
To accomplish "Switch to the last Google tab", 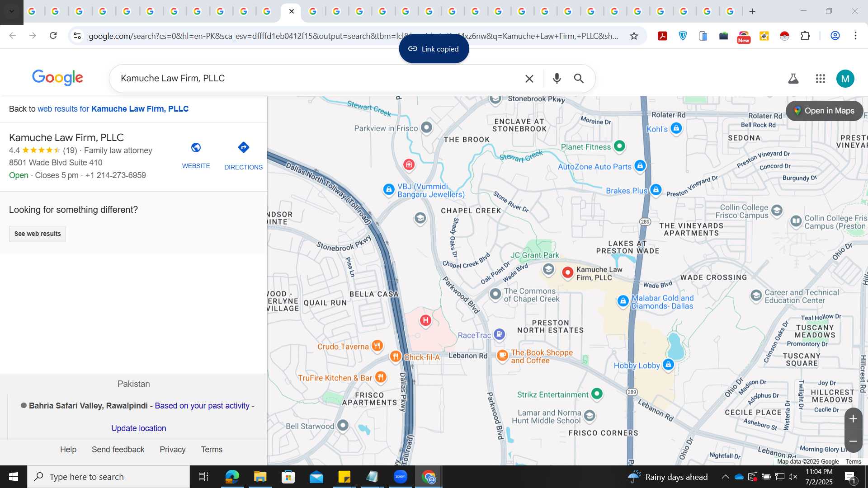I will point(730,11).
